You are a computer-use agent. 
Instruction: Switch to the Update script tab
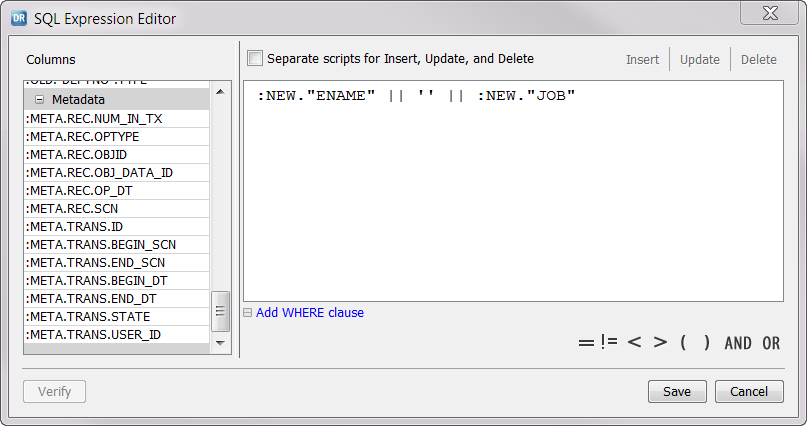[x=700, y=60]
